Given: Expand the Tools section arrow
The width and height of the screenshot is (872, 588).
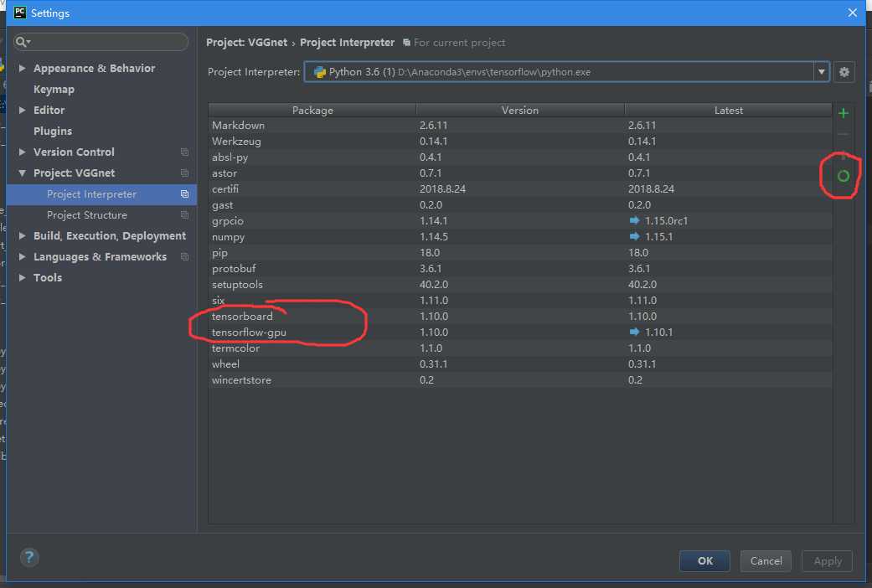Looking at the screenshot, I should [x=23, y=277].
